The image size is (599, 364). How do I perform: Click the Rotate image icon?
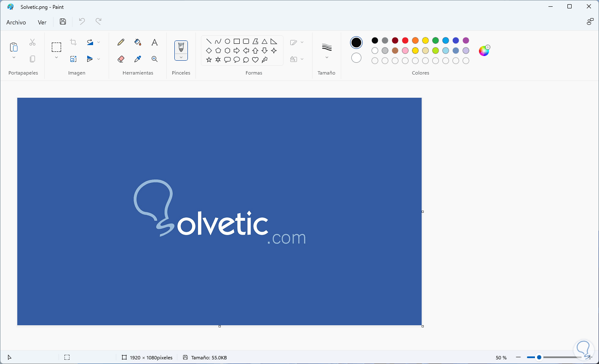(90, 42)
